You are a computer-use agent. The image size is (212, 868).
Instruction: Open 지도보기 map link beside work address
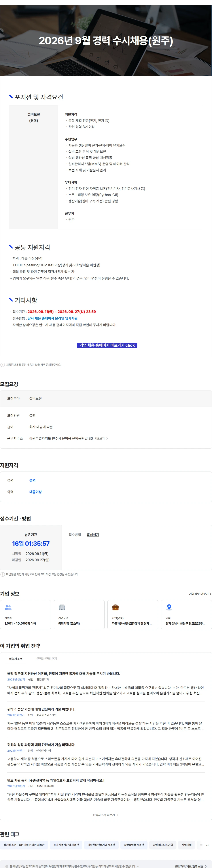coord(99,438)
